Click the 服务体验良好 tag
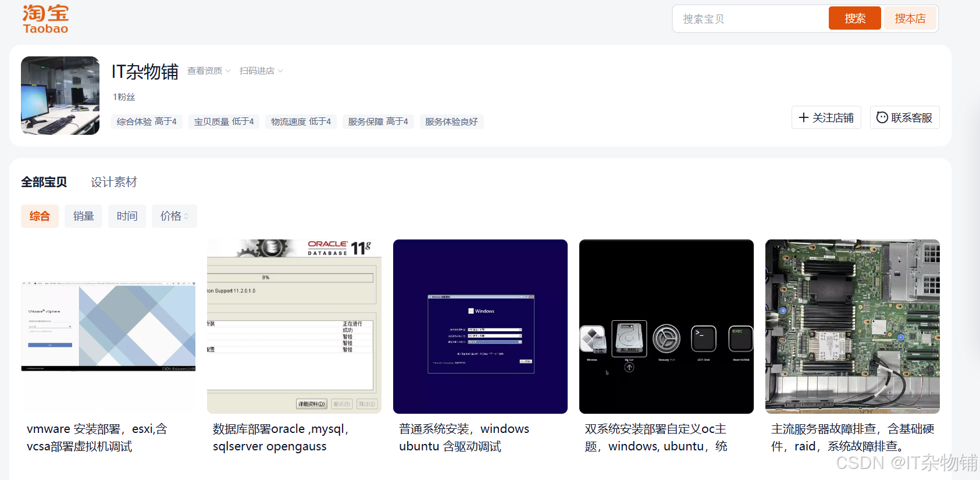Image resolution: width=980 pixels, height=480 pixels. (x=451, y=121)
